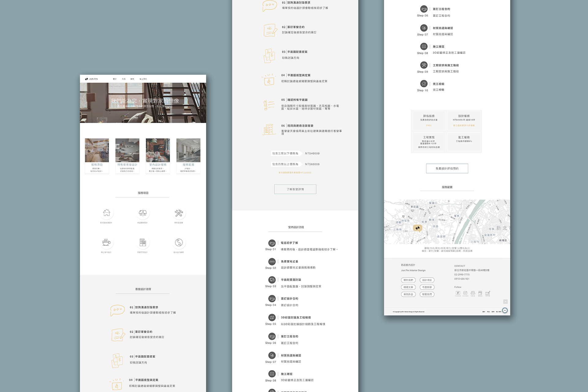Click the split houses renovation icon
The height and width of the screenshot is (392, 588).
(143, 213)
